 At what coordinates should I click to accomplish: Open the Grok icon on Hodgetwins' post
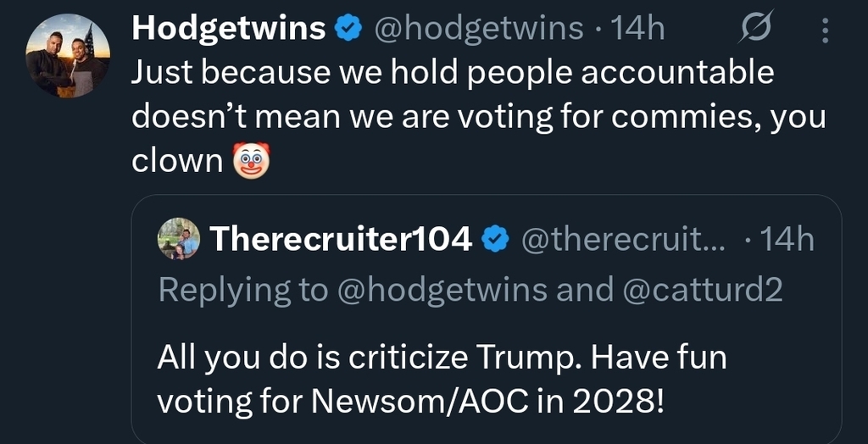click(754, 31)
